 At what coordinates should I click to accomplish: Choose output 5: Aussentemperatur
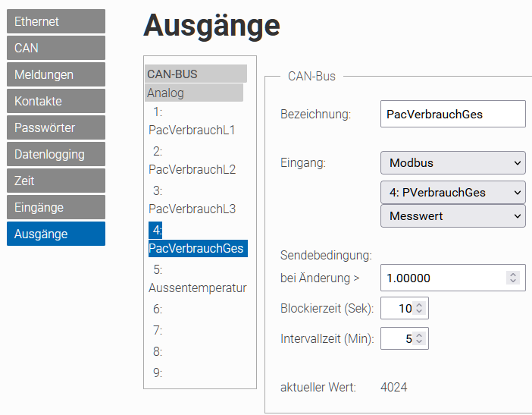[x=198, y=278]
